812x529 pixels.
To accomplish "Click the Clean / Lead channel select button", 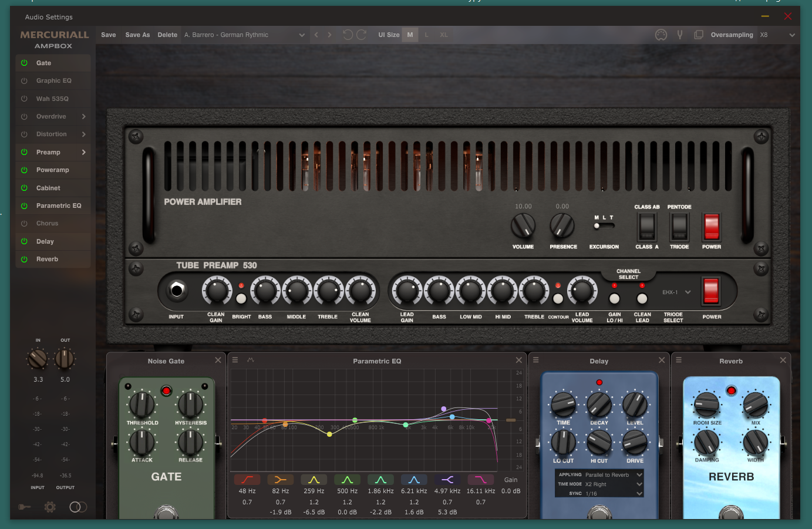I will pyautogui.click(x=642, y=298).
